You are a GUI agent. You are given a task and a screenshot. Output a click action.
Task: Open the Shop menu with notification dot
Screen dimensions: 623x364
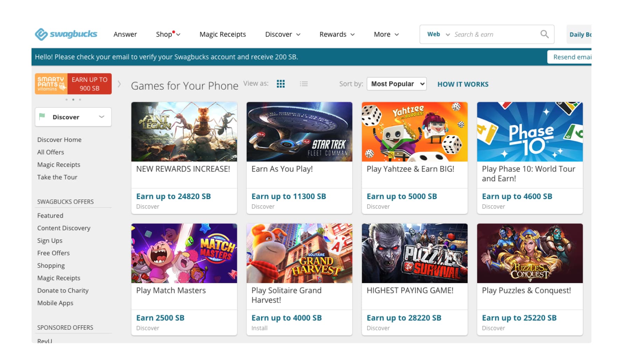[168, 34]
